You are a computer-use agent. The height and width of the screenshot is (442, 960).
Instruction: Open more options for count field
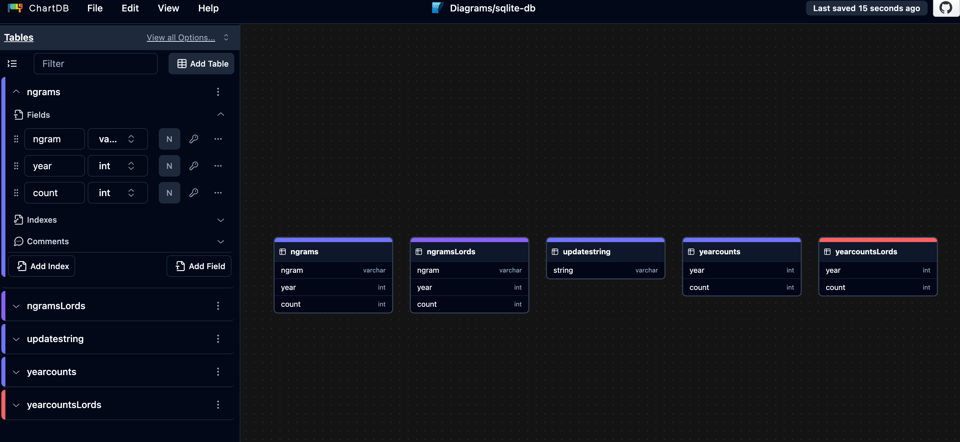[218, 193]
